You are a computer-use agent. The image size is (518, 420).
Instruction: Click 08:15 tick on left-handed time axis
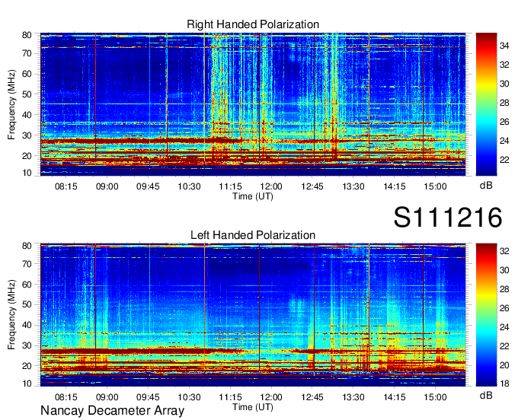point(66,397)
